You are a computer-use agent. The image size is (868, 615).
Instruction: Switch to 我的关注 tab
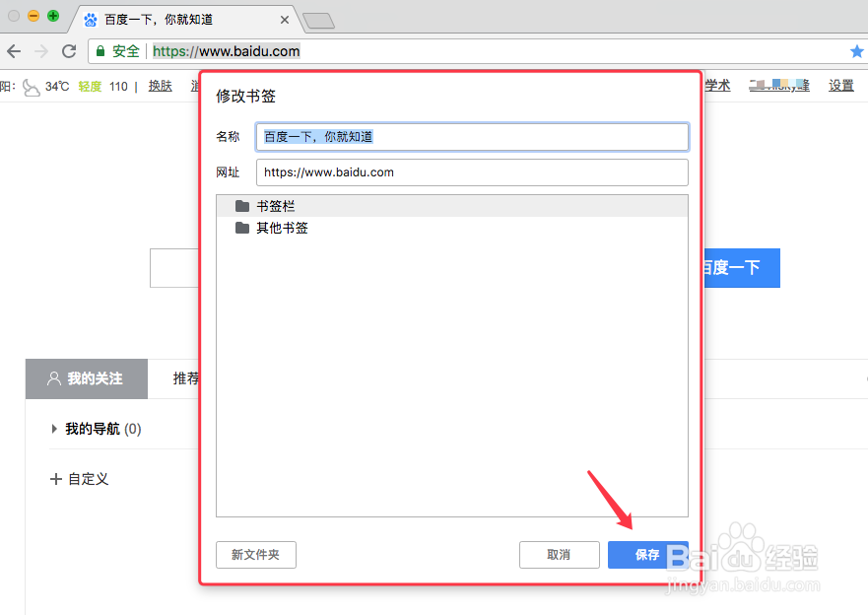(87, 378)
